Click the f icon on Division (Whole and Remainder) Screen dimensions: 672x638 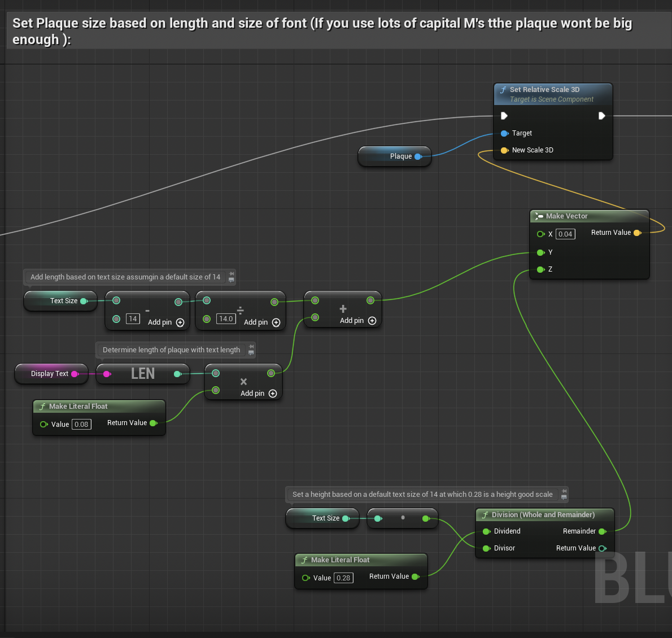[x=485, y=514]
